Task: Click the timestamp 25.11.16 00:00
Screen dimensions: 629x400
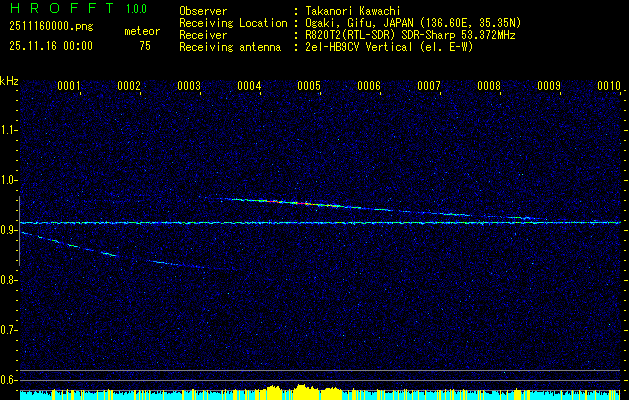Action: pyautogui.click(x=51, y=46)
